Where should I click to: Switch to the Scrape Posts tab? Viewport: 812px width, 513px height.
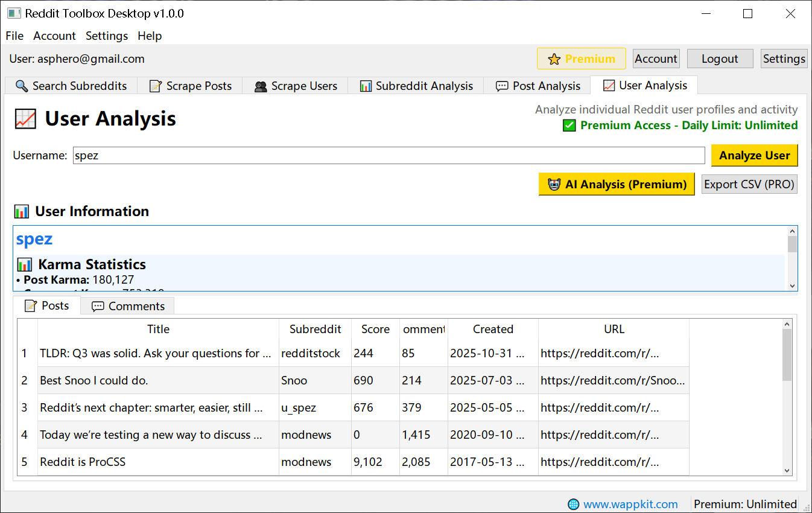[x=190, y=86]
